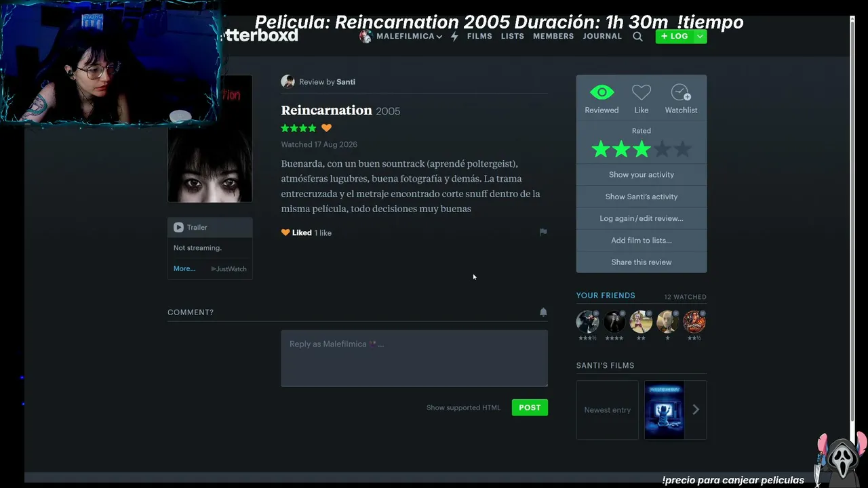Click the orange heart beside the review's stars
The width and height of the screenshot is (868, 488).
coord(326,128)
